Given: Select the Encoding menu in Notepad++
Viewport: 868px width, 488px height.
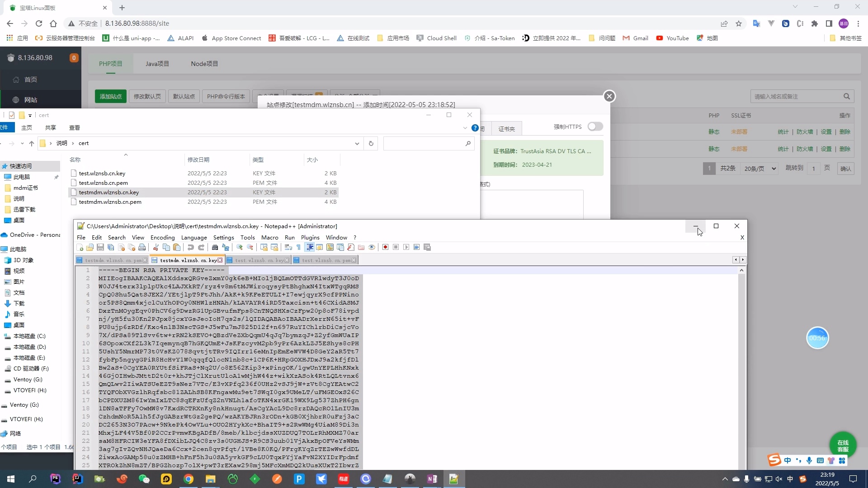Looking at the screenshot, I should [x=162, y=237].
